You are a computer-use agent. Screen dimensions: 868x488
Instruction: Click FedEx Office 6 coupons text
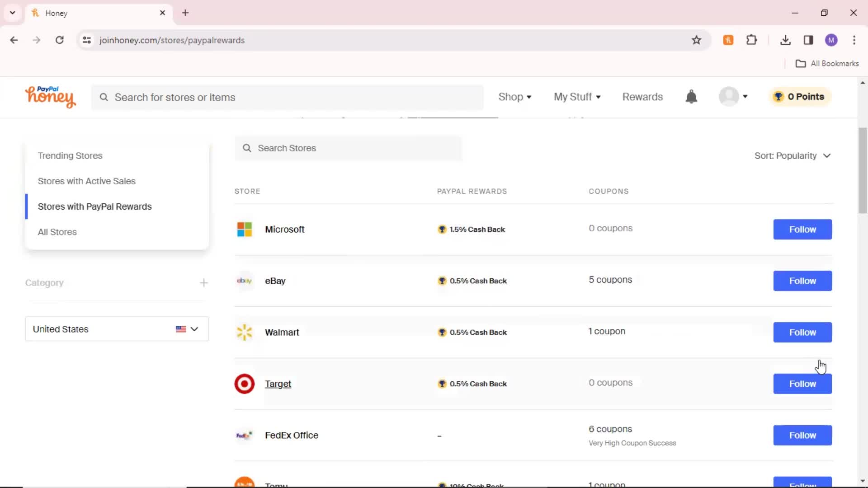pos(610,429)
